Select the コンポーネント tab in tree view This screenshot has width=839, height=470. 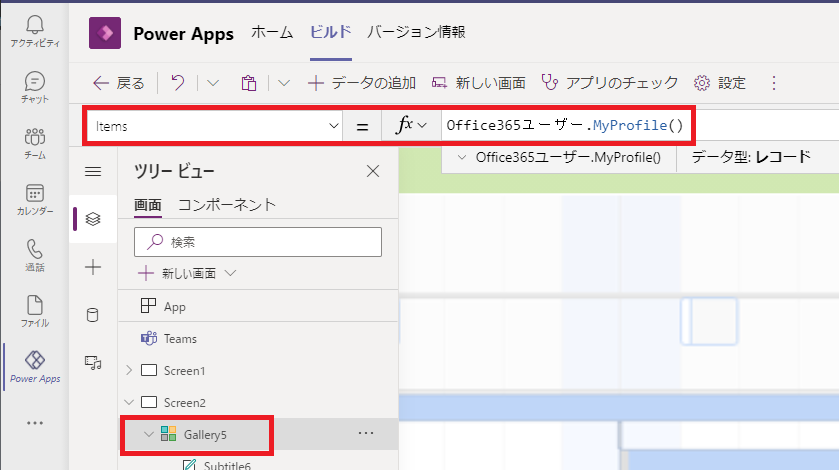(227, 204)
